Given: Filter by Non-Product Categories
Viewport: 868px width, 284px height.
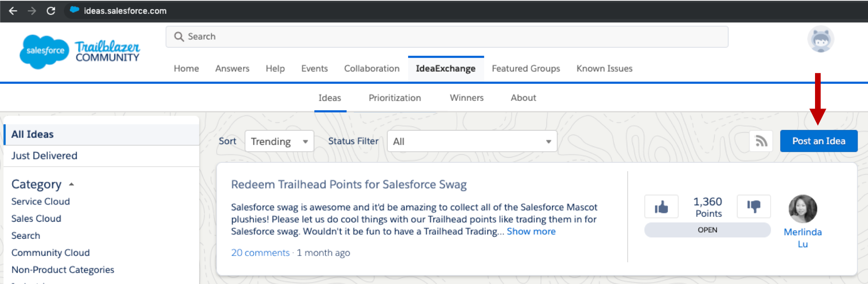Looking at the screenshot, I should [63, 270].
